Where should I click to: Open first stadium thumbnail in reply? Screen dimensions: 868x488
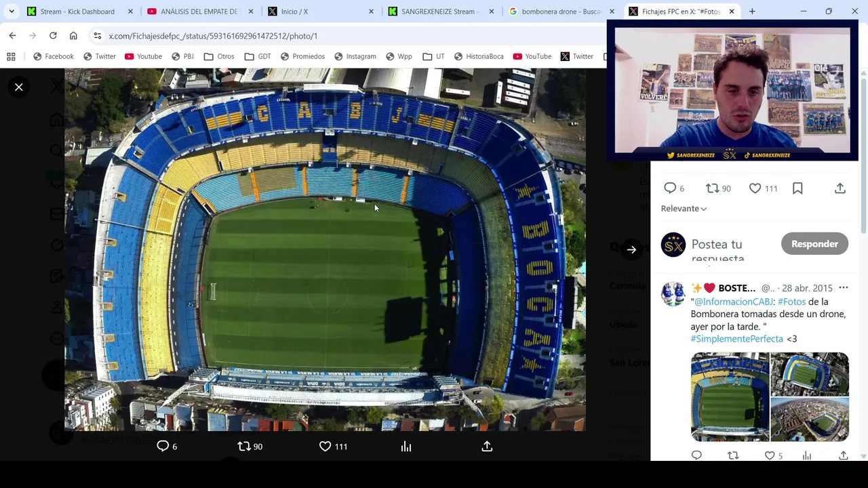[730, 396]
